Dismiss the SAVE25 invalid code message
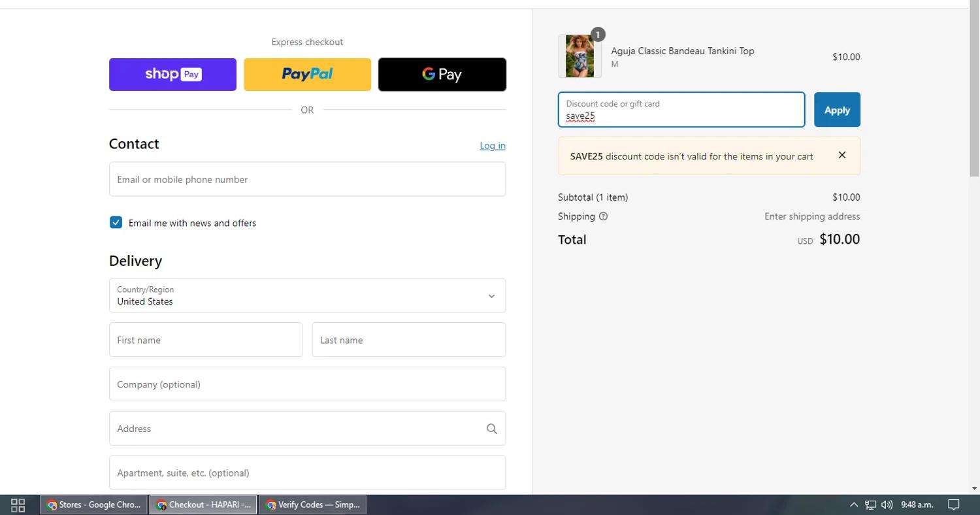 (842, 155)
